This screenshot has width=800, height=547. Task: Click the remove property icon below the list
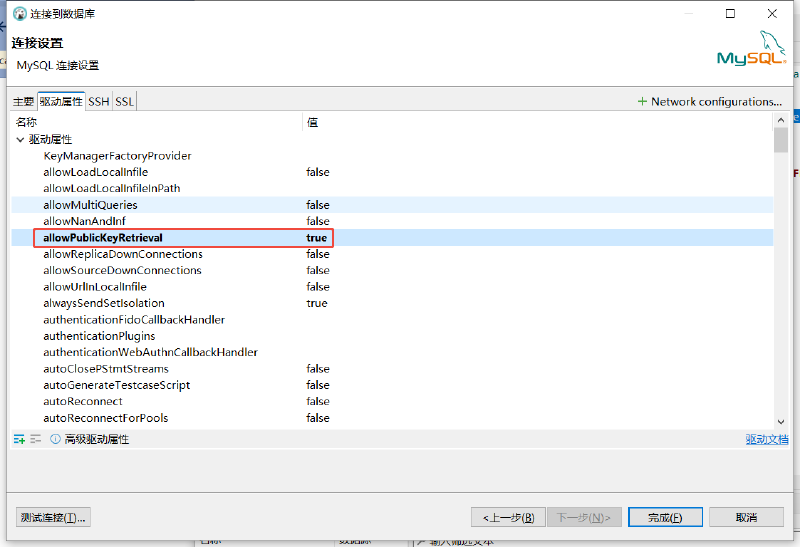tap(36, 439)
